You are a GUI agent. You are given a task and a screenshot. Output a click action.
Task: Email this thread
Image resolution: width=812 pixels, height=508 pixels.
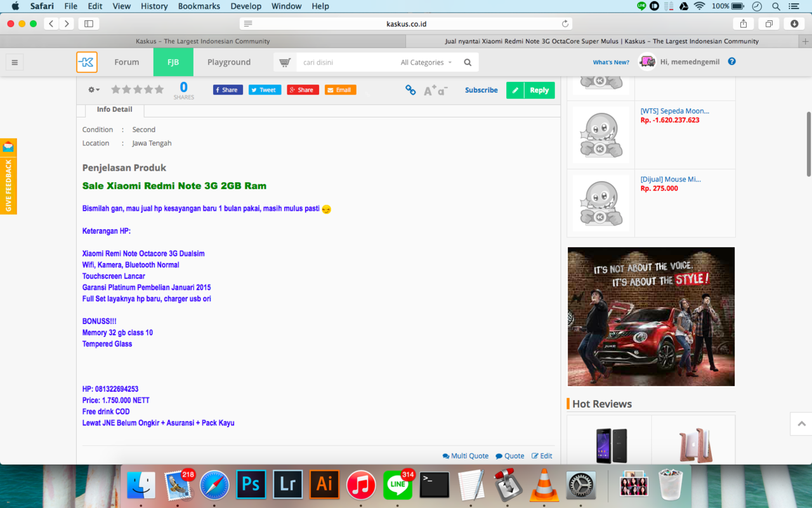[x=341, y=90]
